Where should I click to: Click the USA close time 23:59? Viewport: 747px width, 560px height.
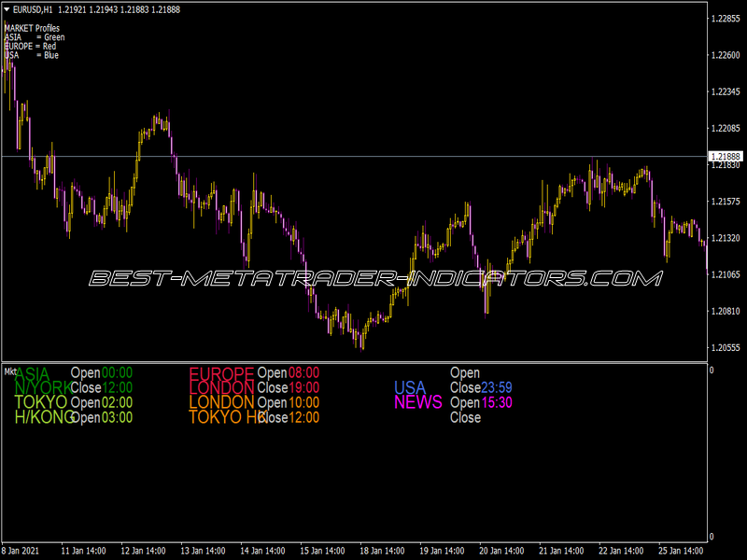pos(497,387)
